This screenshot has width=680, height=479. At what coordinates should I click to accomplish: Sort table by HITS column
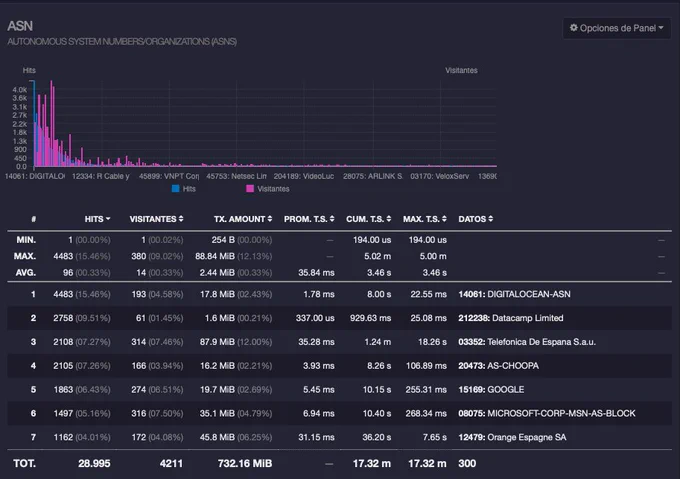[97, 219]
